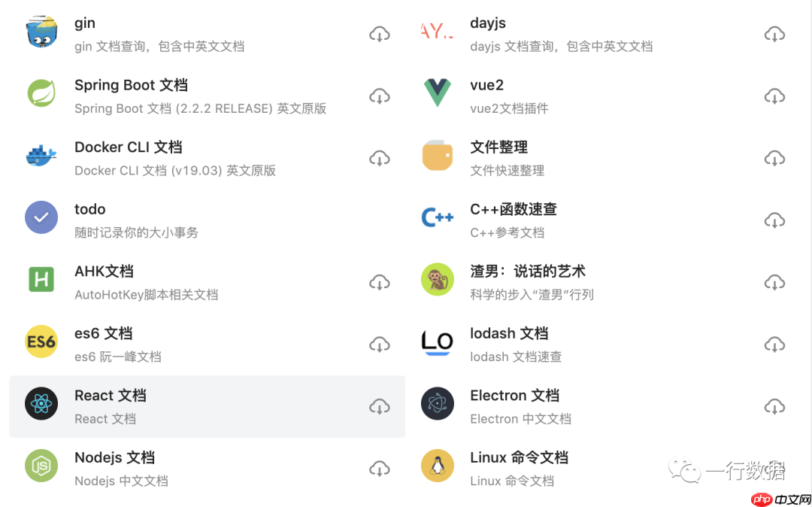The image size is (812, 507).
Task: Click the lodash LO icon
Action: tap(437, 344)
